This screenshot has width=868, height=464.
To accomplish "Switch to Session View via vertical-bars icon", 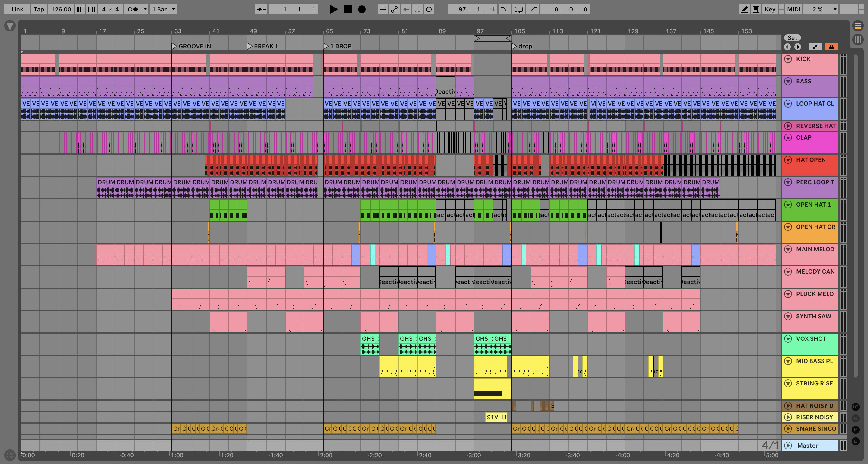I will (858, 40).
